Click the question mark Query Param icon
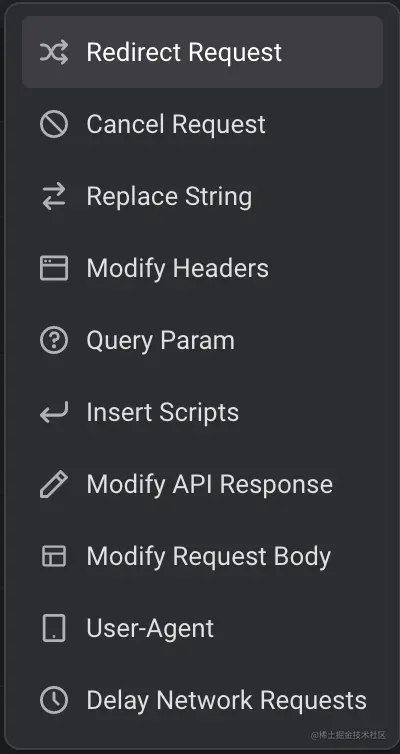 pos(54,340)
